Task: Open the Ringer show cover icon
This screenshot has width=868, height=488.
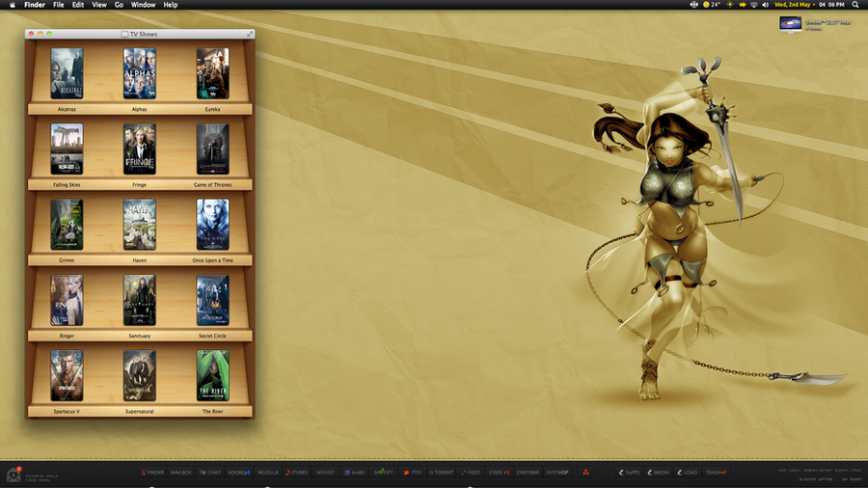Action: coord(67,300)
